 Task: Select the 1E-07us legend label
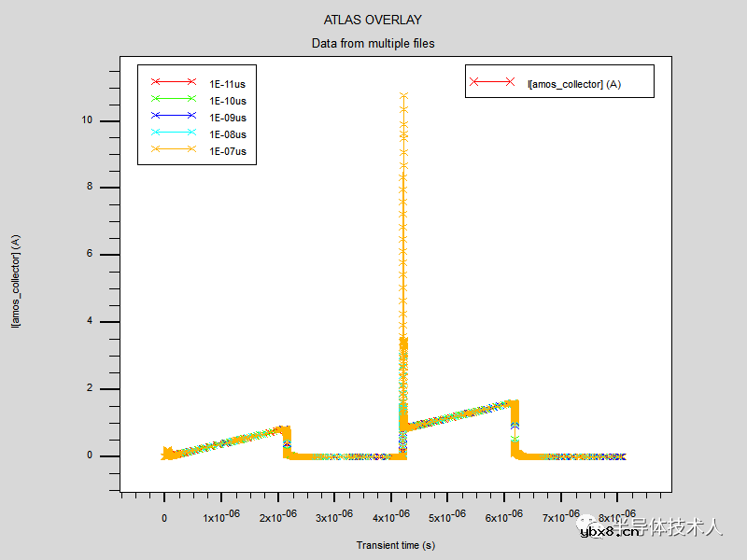(x=228, y=151)
